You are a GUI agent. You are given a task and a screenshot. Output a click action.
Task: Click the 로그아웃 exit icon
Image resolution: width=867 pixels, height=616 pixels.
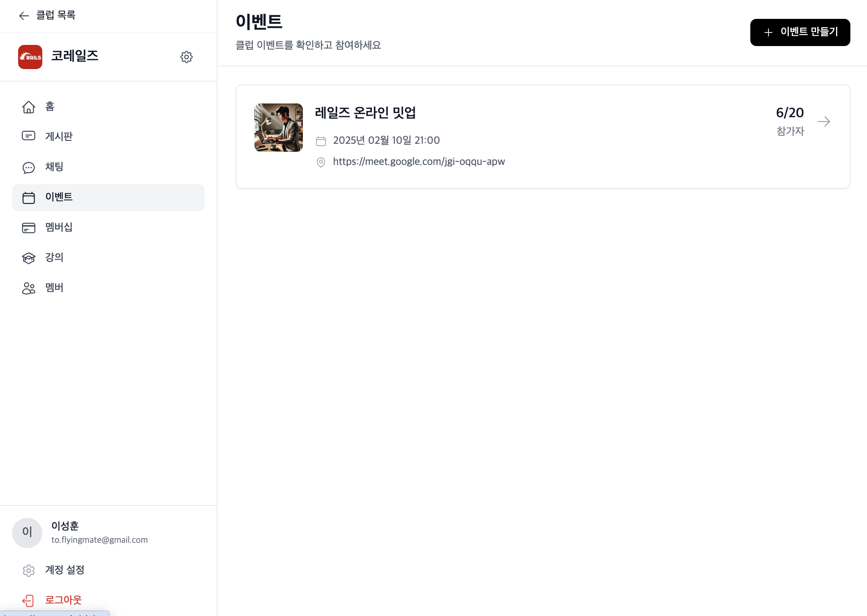28,600
